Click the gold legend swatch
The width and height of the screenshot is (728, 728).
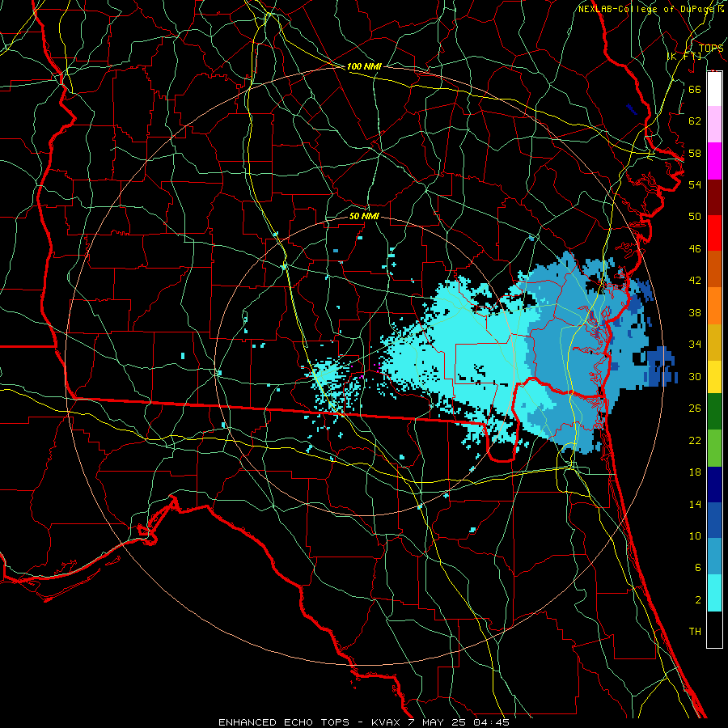click(714, 341)
